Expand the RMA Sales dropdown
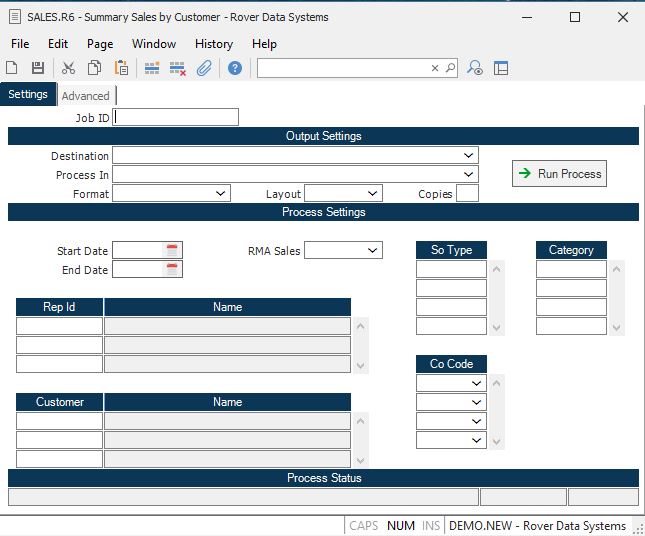This screenshot has height=536, width=645. [373, 250]
